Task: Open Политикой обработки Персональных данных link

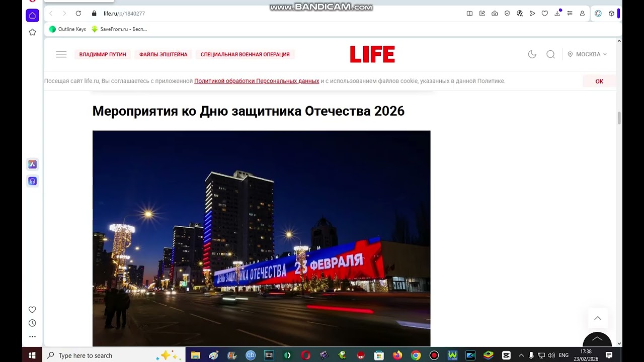Action: pos(257,81)
